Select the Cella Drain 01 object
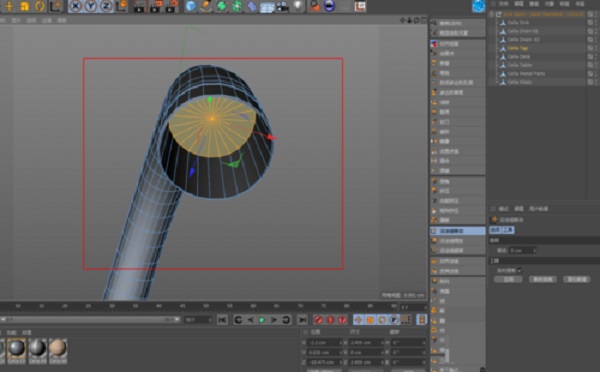Viewport: 600px width, 372px height. coord(523,31)
